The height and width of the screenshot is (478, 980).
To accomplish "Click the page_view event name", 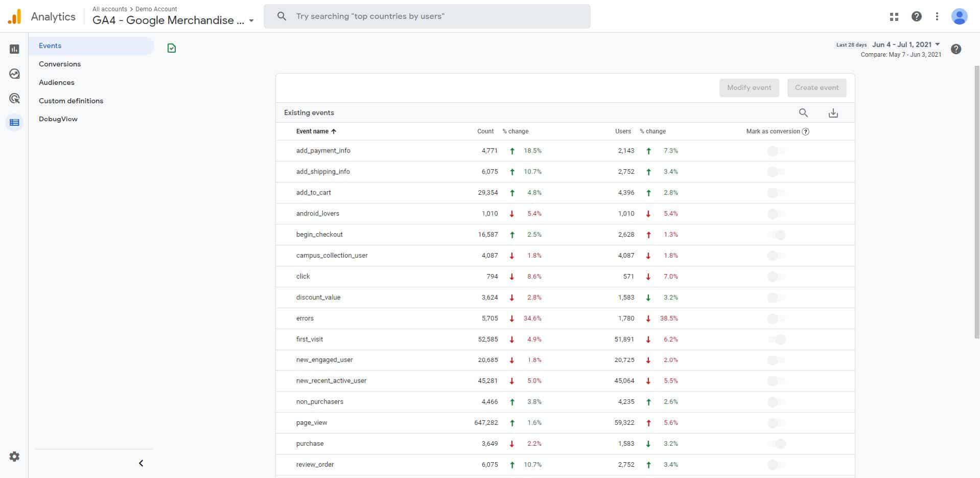I will click(312, 423).
